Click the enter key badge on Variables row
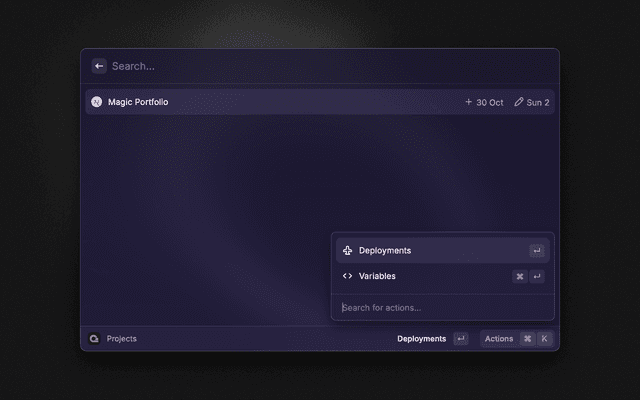The image size is (640, 400). pyautogui.click(x=537, y=277)
